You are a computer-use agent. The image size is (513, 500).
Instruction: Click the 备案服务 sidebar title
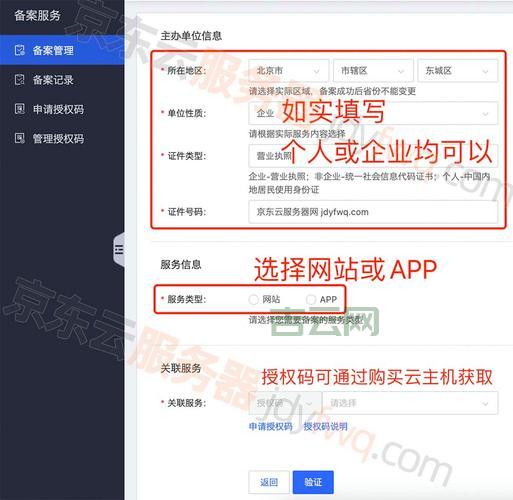pos(37,15)
